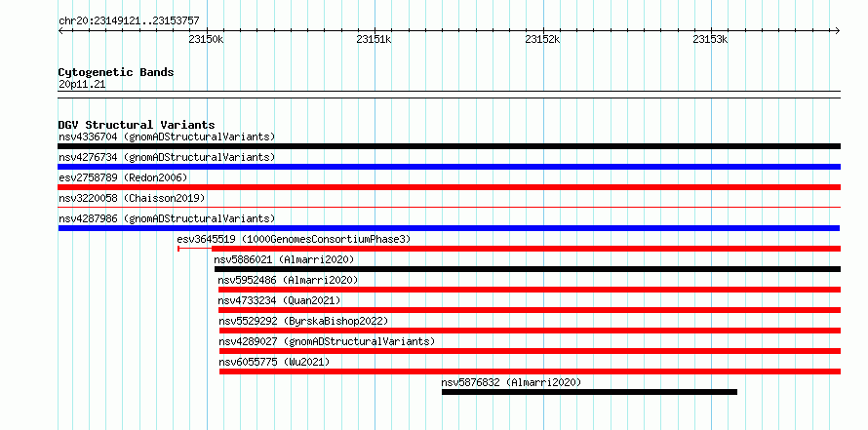
Task: Click the red nsv4733234 variant bar
Action: pyautogui.click(x=530, y=310)
